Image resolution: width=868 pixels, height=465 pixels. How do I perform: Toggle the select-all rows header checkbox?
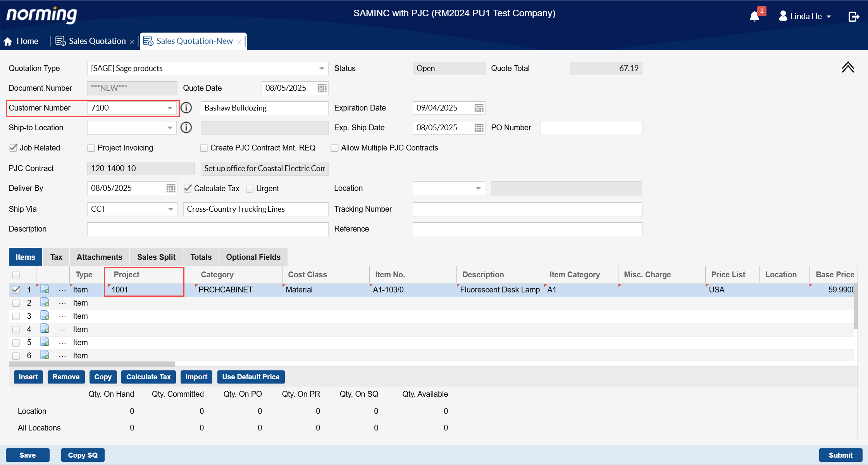pos(16,275)
